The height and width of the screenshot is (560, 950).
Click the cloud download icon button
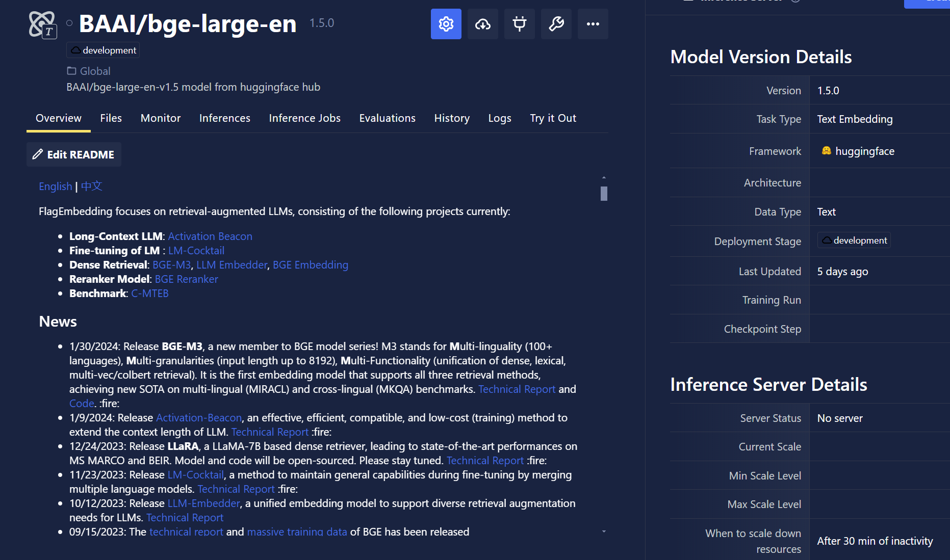pos(482,24)
